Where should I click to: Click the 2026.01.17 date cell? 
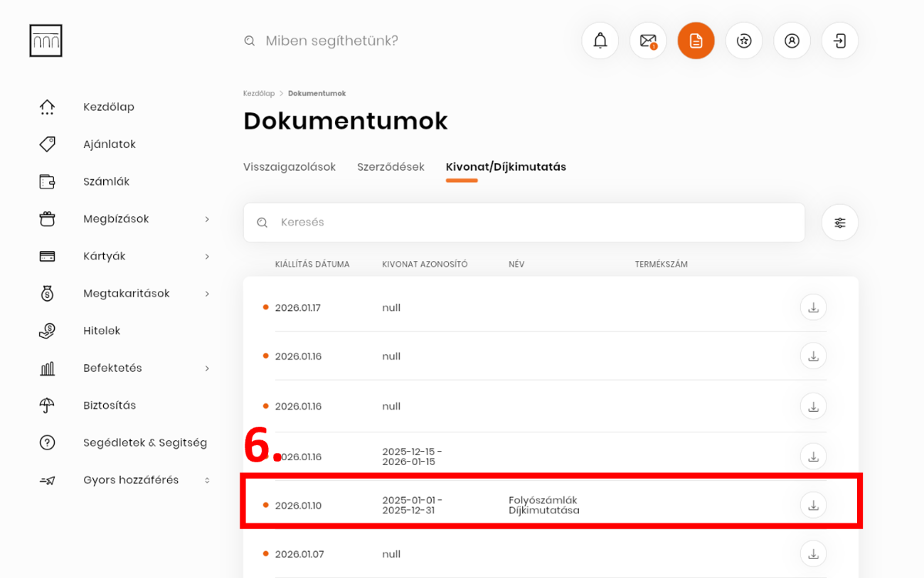297,308
